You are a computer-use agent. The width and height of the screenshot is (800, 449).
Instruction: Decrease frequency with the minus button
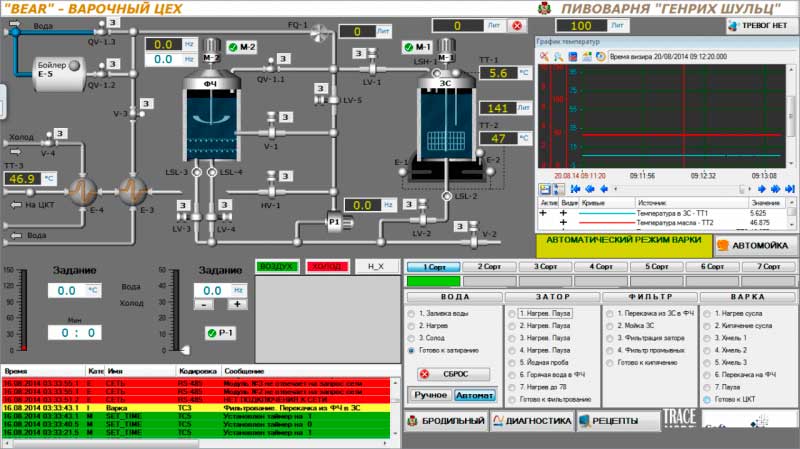pos(204,305)
